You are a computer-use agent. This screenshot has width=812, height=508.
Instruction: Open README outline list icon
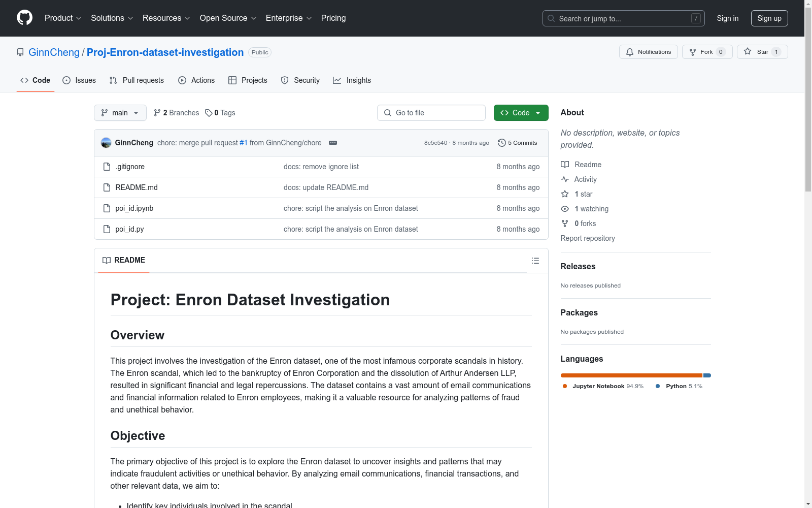click(535, 261)
